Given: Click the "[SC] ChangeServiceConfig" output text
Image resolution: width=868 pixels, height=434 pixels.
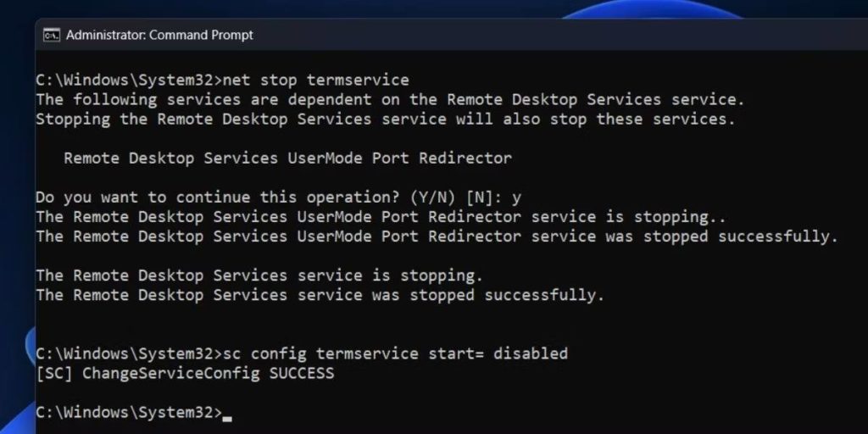Looking at the screenshot, I should 147,372.
